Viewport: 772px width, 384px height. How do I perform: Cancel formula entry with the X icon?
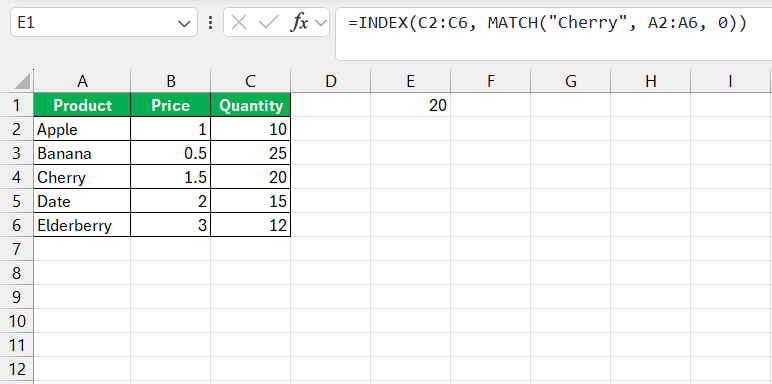(x=239, y=23)
